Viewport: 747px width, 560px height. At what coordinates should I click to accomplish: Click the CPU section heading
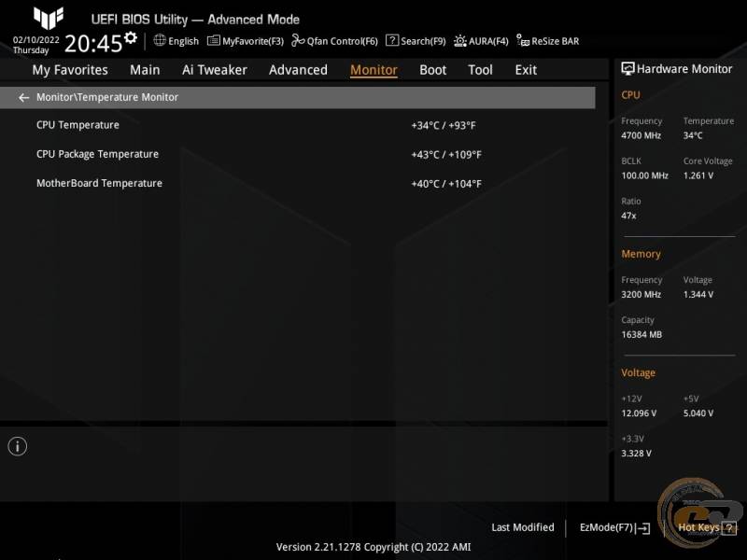click(x=630, y=95)
